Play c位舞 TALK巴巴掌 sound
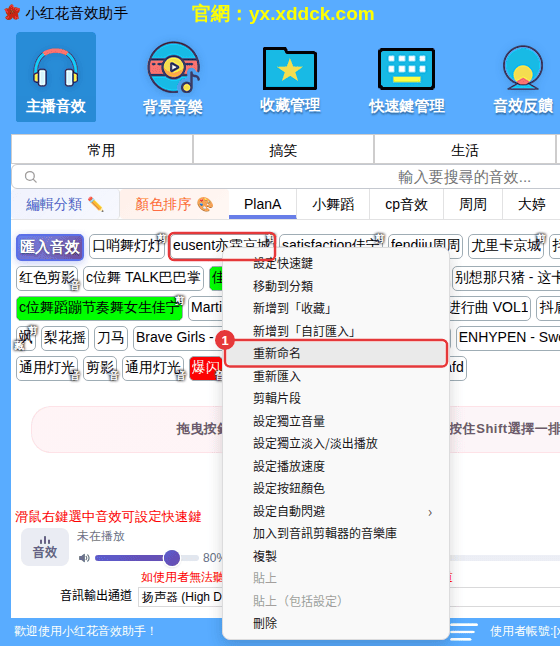The width and height of the screenshot is (560, 646). [x=143, y=278]
